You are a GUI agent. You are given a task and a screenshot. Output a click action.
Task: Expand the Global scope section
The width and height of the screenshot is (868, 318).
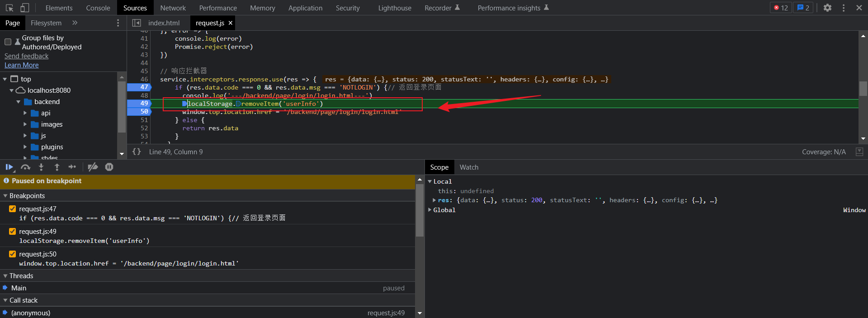(x=430, y=210)
